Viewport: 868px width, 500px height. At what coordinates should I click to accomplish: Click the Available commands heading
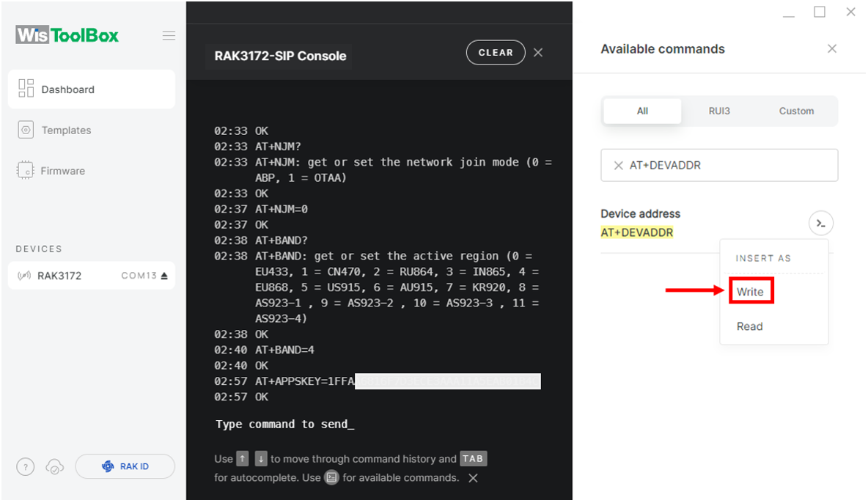pos(663,48)
